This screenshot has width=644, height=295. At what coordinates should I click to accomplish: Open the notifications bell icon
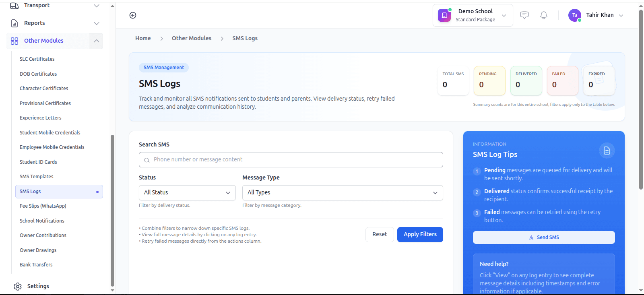tap(544, 15)
